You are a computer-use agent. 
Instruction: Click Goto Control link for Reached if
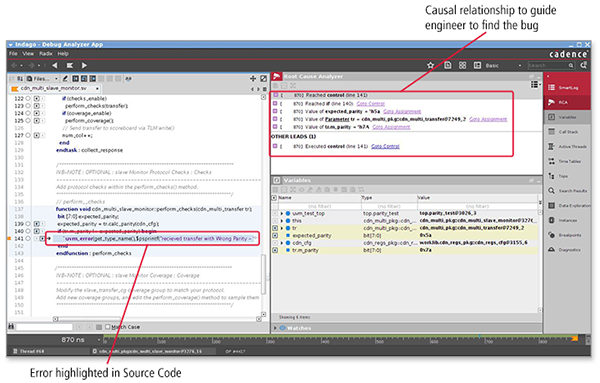[370, 104]
